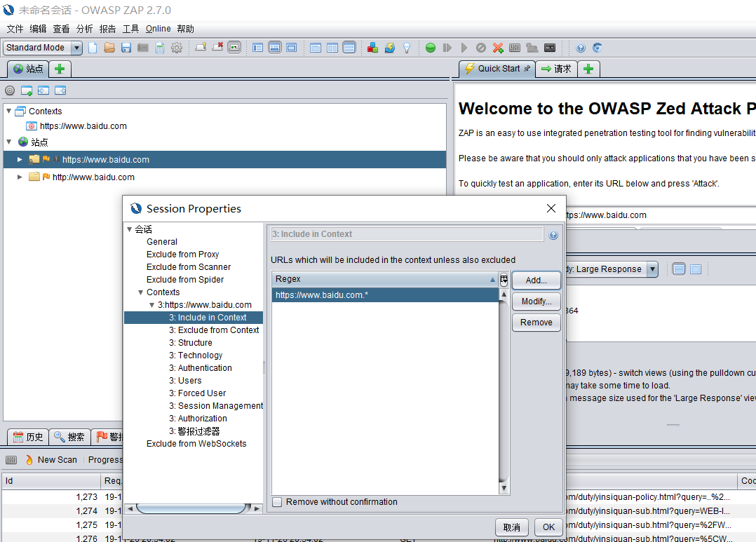This screenshot has height=542, width=756.
Task: Click the add custom breakpoint red X icon
Action: click(498, 48)
